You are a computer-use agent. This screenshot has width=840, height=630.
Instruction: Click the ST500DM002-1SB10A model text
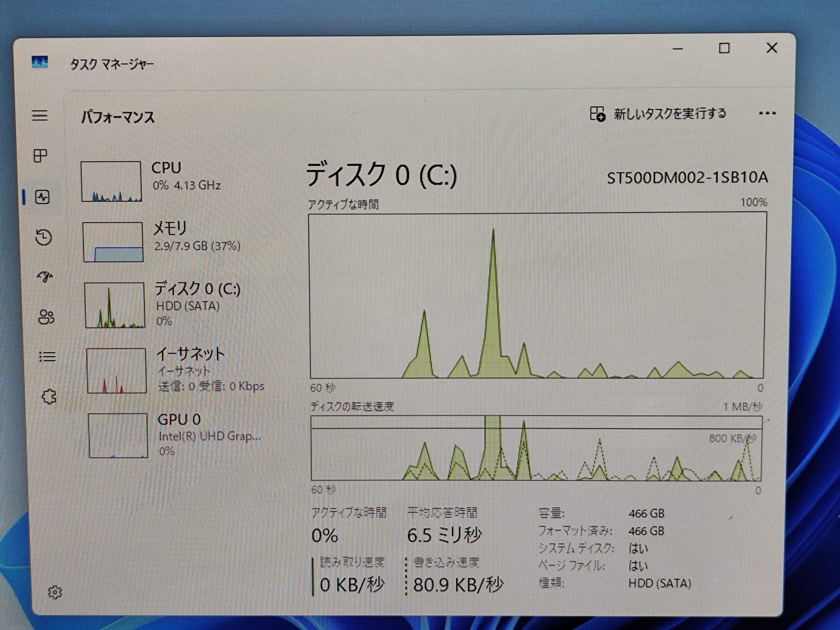[x=687, y=178]
